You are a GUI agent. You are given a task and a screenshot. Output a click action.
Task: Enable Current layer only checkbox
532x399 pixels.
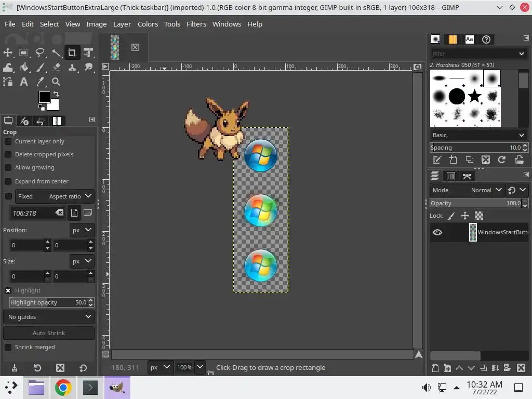(8, 141)
